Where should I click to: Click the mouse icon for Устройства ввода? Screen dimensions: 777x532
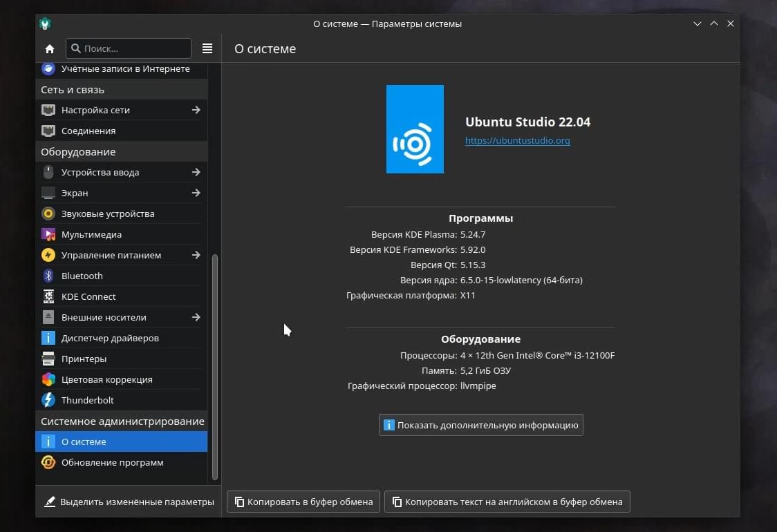point(48,172)
